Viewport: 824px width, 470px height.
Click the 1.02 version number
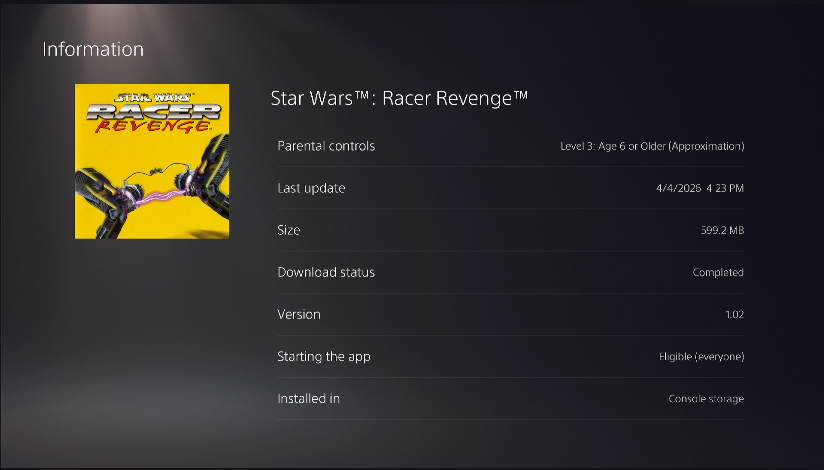pos(735,314)
